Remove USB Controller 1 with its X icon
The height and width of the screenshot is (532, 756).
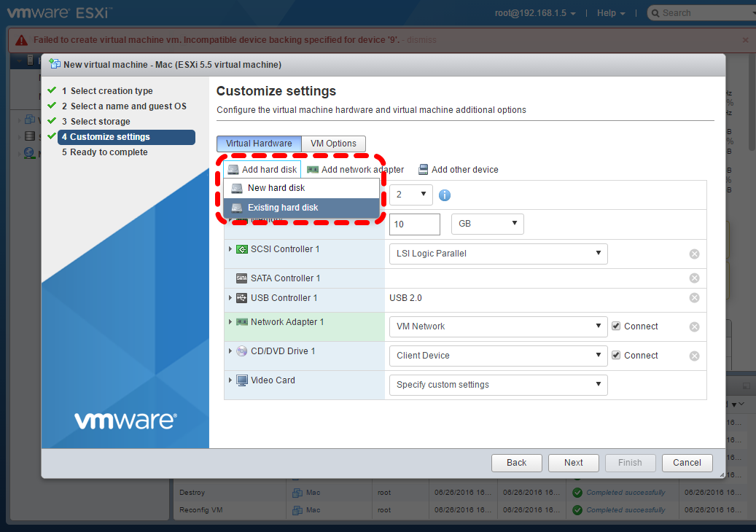(x=694, y=298)
